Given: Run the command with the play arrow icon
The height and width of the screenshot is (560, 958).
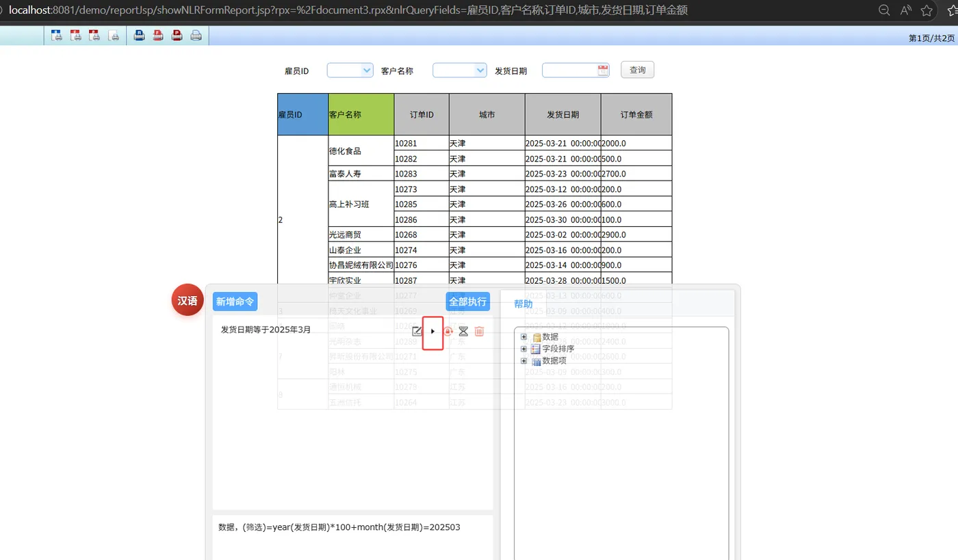Looking at the screenshot, I should 432,331.
